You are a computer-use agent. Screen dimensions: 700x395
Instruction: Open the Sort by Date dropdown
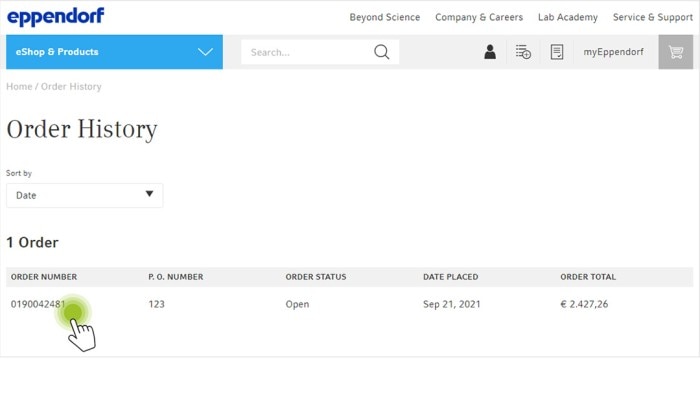click(x=84, y=195)
